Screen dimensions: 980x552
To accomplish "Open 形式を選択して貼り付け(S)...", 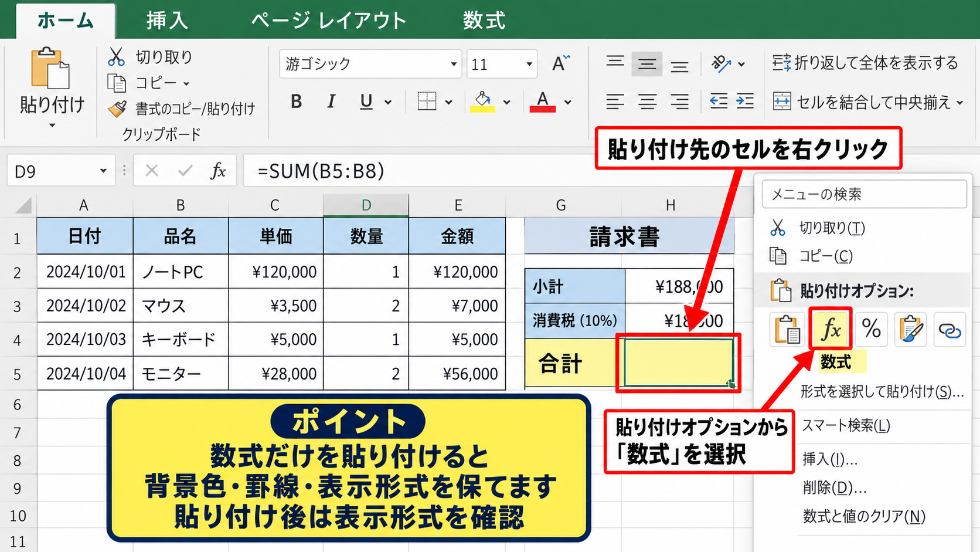I will coord(882,391).
